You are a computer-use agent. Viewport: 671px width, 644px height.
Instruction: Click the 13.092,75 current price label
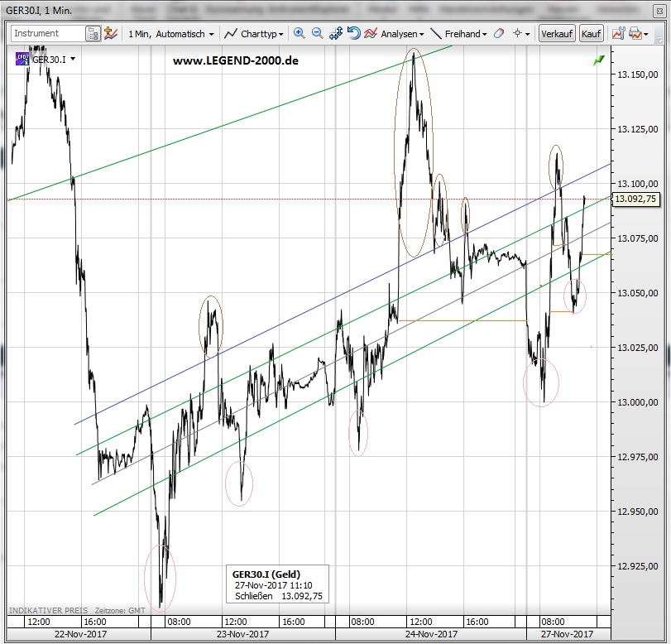tap(635, 199)
